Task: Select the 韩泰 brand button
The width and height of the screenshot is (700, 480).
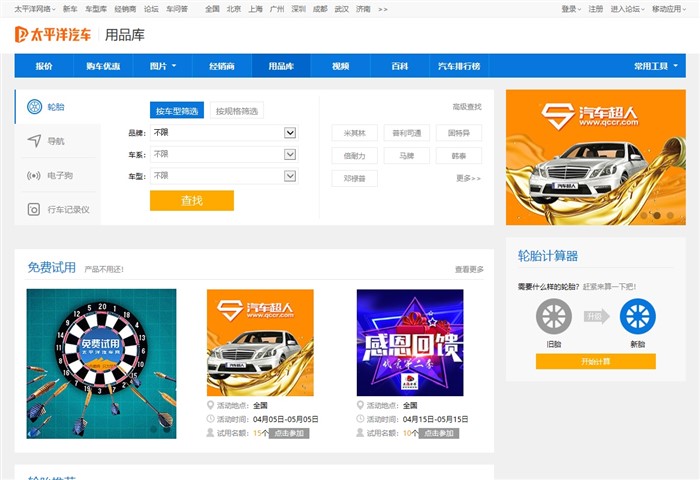Action: coord(459,156)
